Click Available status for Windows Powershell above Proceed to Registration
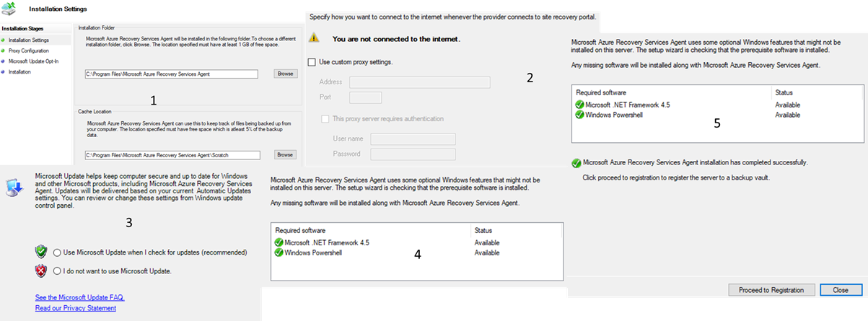This screenshot has height=321, width=868. click(x=787, y=115)
